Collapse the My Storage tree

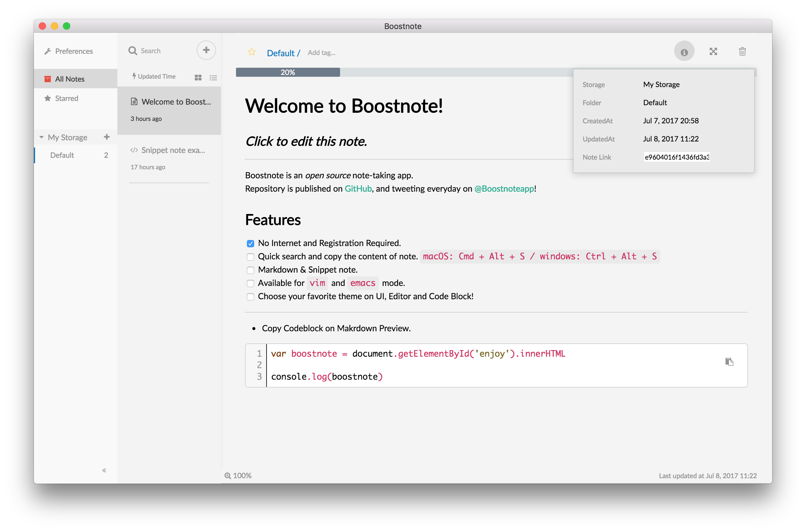tap(41, 138)
